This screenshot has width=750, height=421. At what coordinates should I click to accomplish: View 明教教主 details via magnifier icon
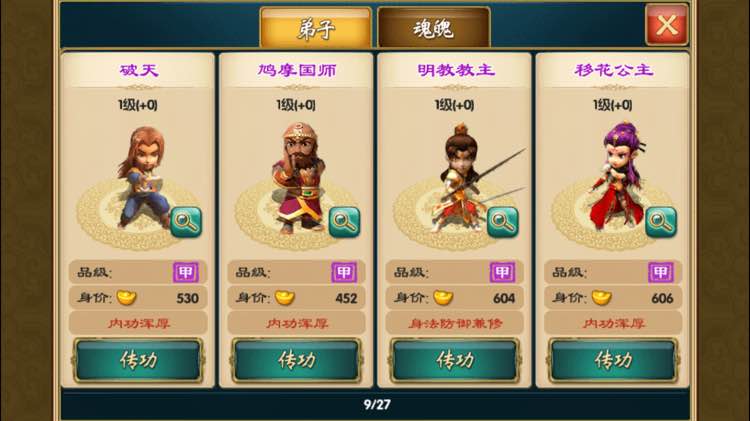tap(503, 222)
